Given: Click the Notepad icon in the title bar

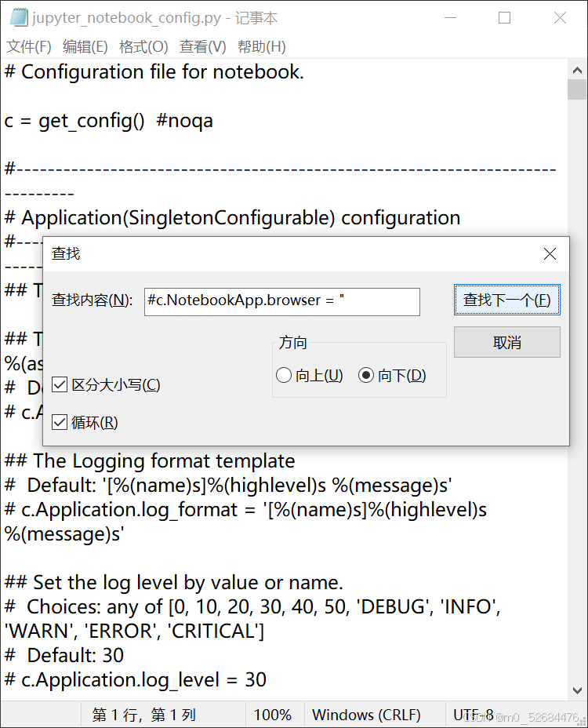Looking at the screenshot, I should (x=16, y=16).
